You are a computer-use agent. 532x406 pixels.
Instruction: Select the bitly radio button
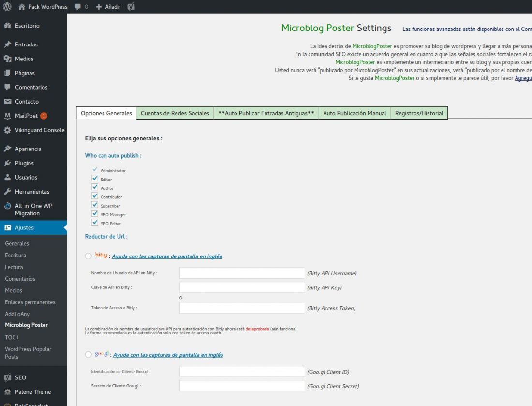(88, 256)
